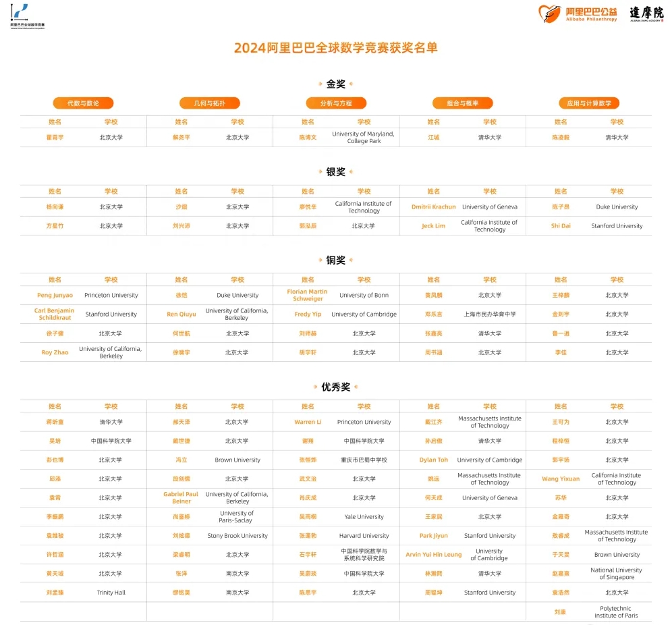This screenshot has height=625, width=672.
Task: Click Florian Martin Schweiger's name
Action: [x=307, y=295]
